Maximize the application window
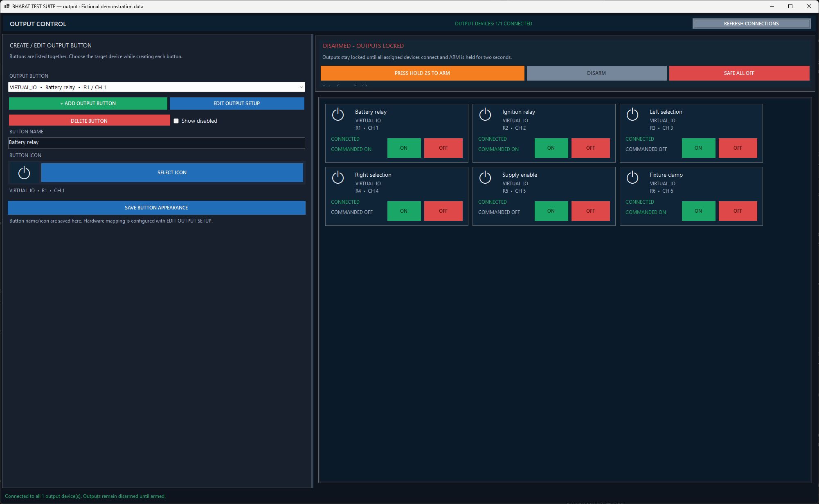 click(x=790, y=6)
